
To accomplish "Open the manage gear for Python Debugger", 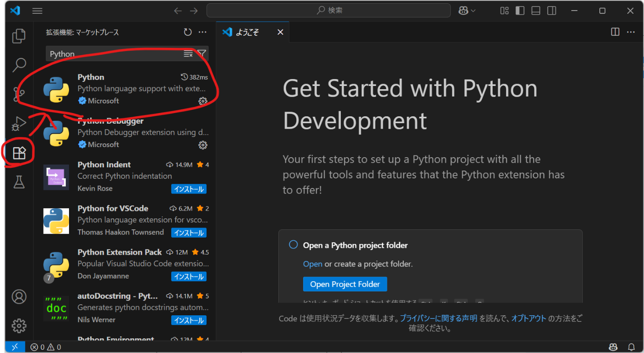I will pos(202,145).
